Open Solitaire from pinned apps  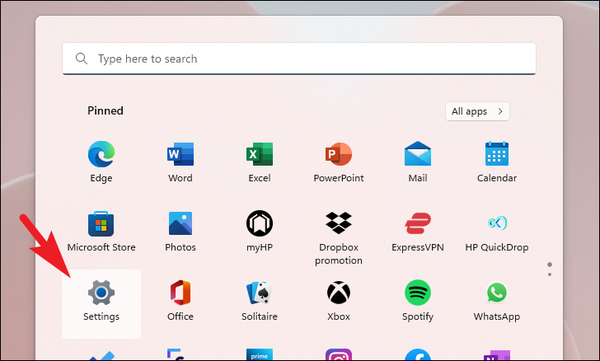click(259, 301)
